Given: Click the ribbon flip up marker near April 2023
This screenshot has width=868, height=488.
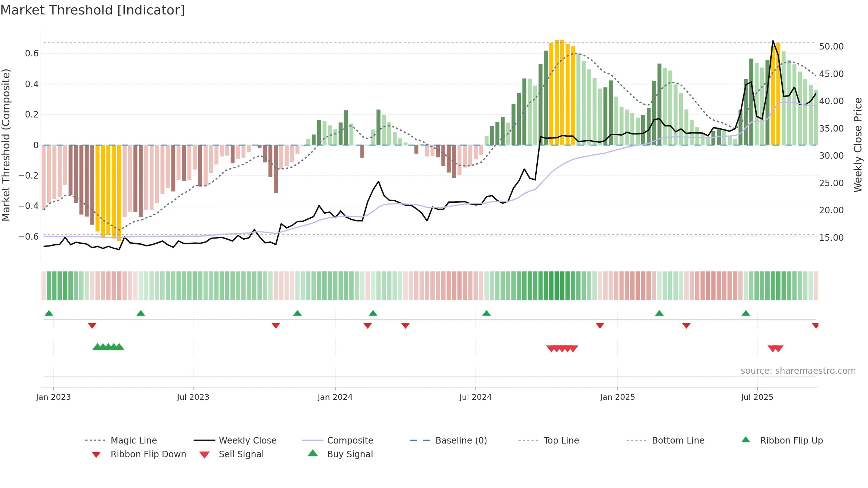Looking at the screenshot, I should 141,313.
